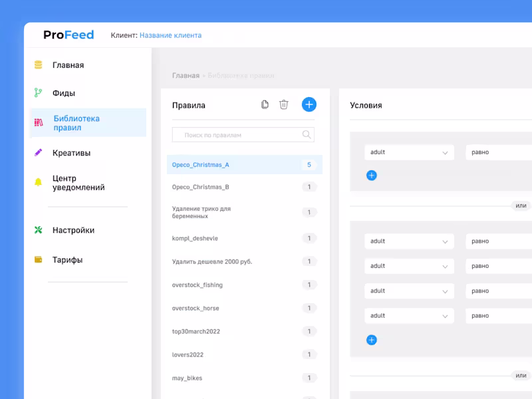Expand the last adult dropdown in the second group
Screen dimensions: 532x399
coord(409,315)
